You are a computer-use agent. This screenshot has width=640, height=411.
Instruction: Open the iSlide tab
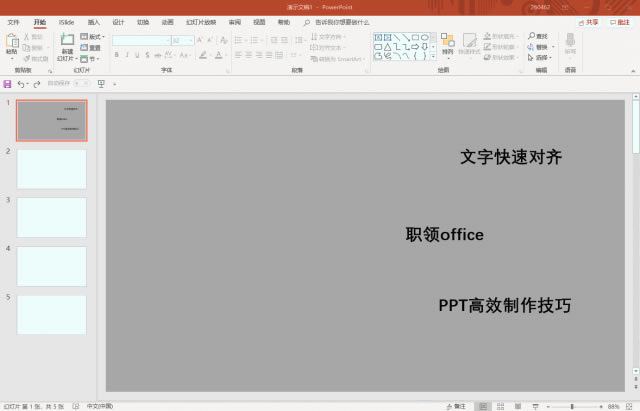click(x=66, y=22)
